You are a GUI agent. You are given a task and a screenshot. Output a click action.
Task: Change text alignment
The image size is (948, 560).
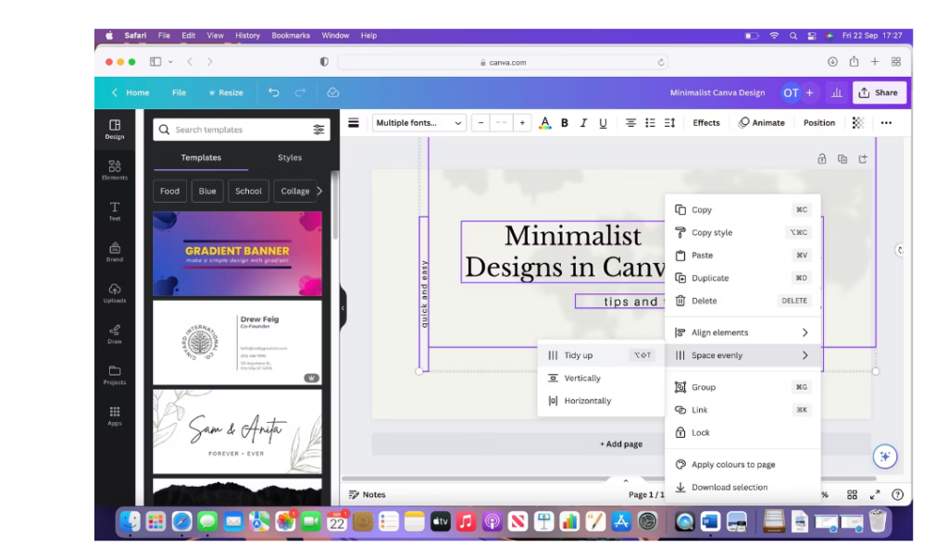pyautogui.click(x=630, y=123)
